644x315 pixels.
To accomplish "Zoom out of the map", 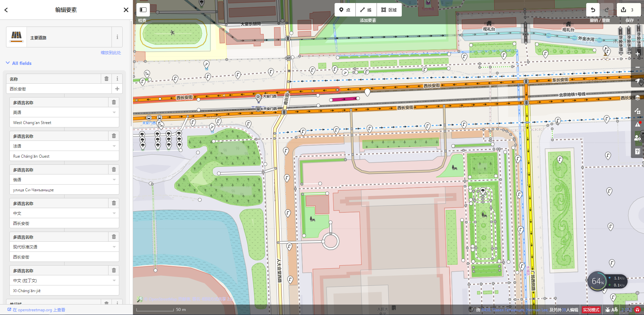I will click(638, 68).
